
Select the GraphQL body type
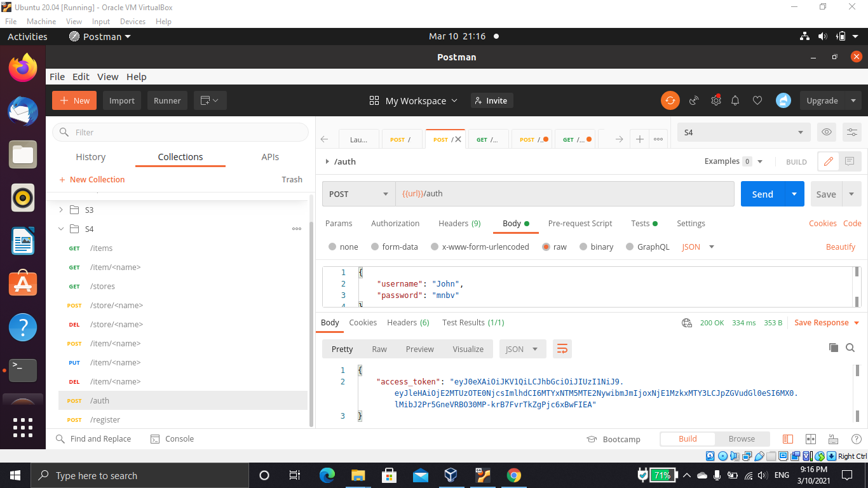click(654, 247)
